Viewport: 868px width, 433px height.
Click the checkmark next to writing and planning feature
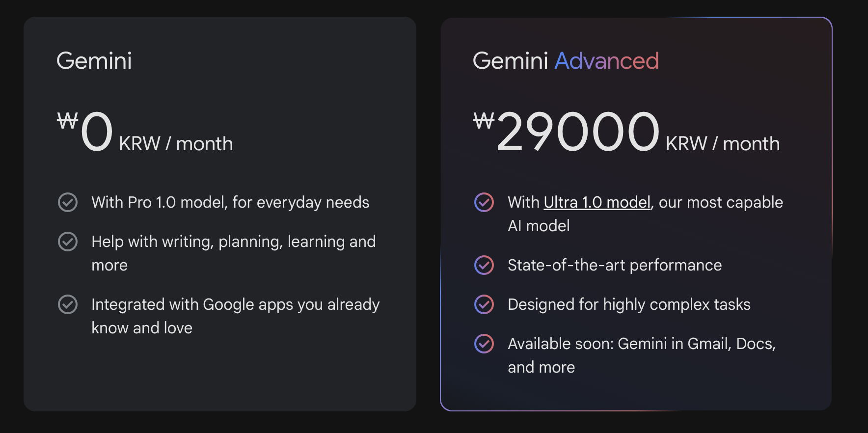coord(68,242)
